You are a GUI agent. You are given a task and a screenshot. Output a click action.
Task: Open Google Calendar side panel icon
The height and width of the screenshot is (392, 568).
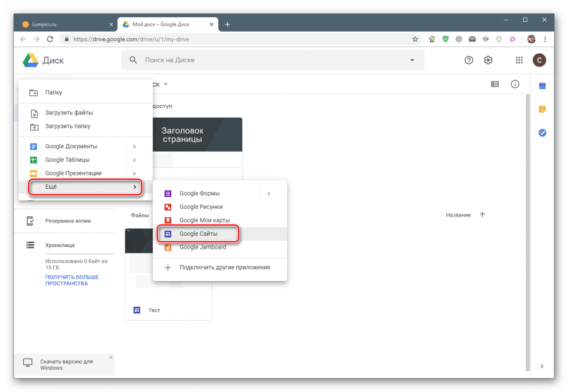[542, 86]
